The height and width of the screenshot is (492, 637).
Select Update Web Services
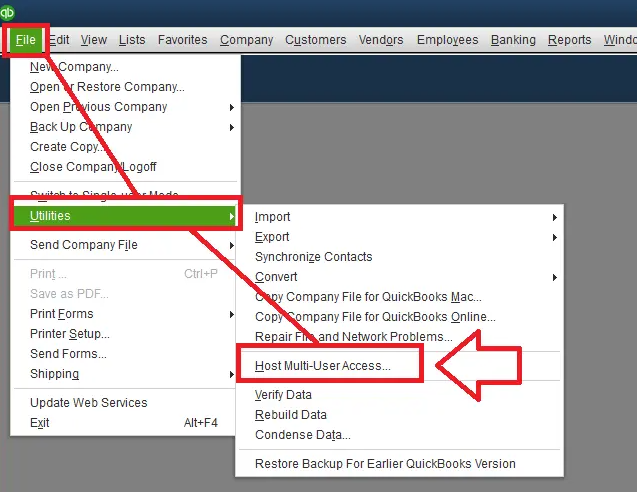coord(126,403)
